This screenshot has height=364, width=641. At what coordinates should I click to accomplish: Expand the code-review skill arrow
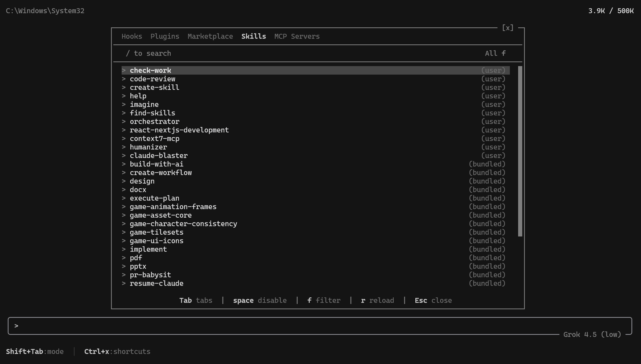(124, 79)
